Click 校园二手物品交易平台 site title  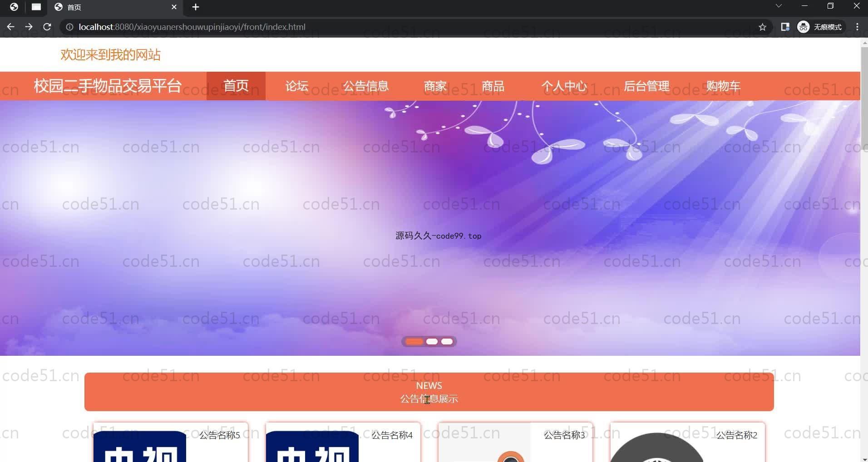(108, 86)
